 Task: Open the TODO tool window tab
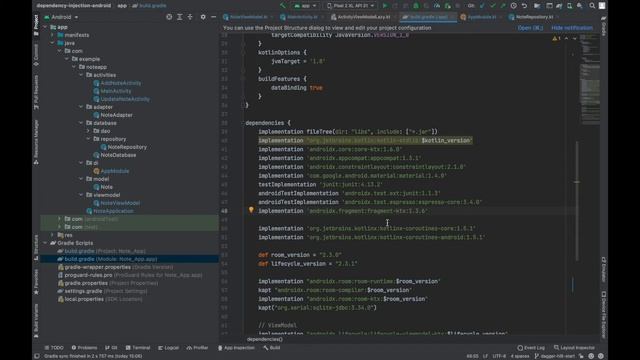tap(54, 348)
